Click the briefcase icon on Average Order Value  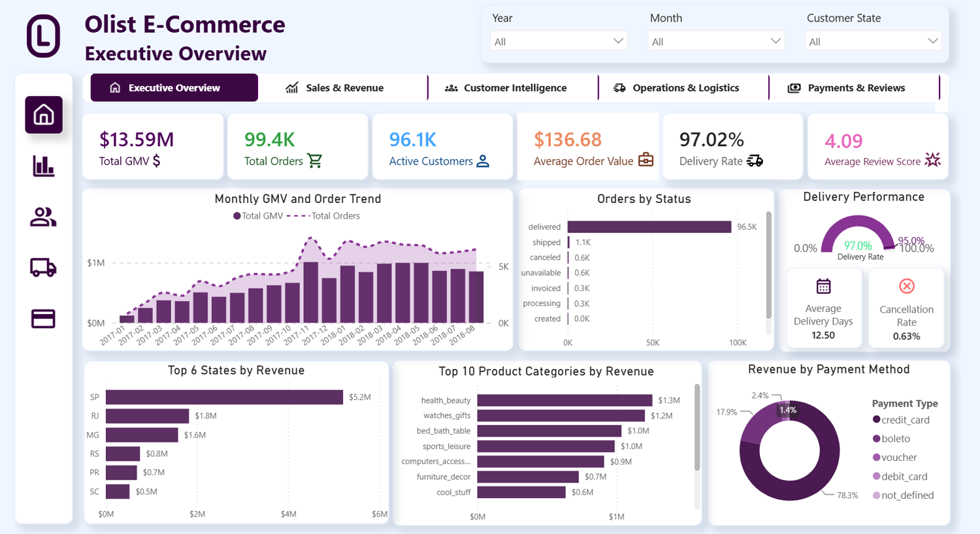645,160
